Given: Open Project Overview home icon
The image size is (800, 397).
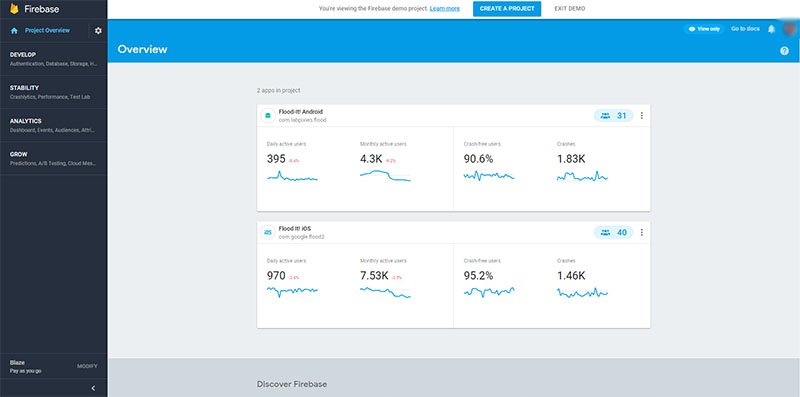Looking at the screenshot, I should [14, 31].
